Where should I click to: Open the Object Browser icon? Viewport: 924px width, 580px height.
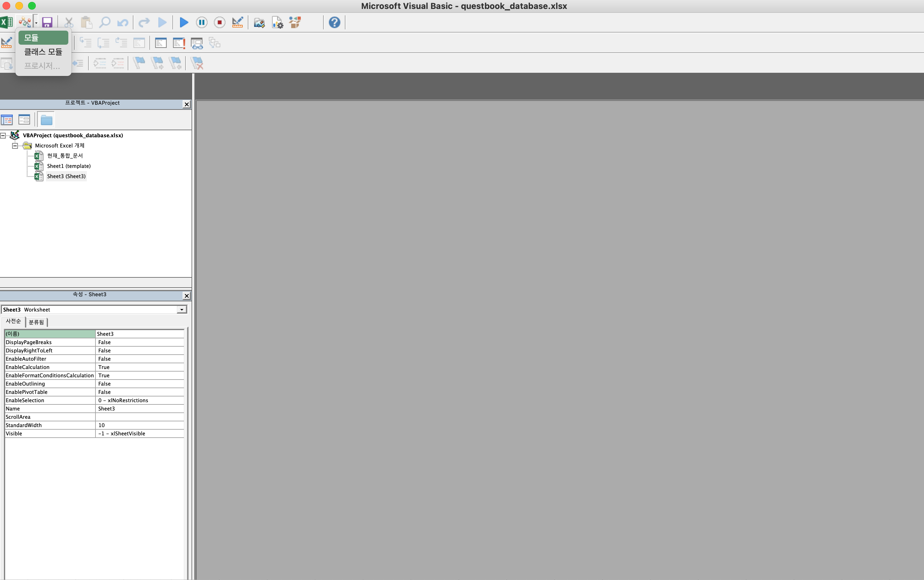[x=295, y=23]
